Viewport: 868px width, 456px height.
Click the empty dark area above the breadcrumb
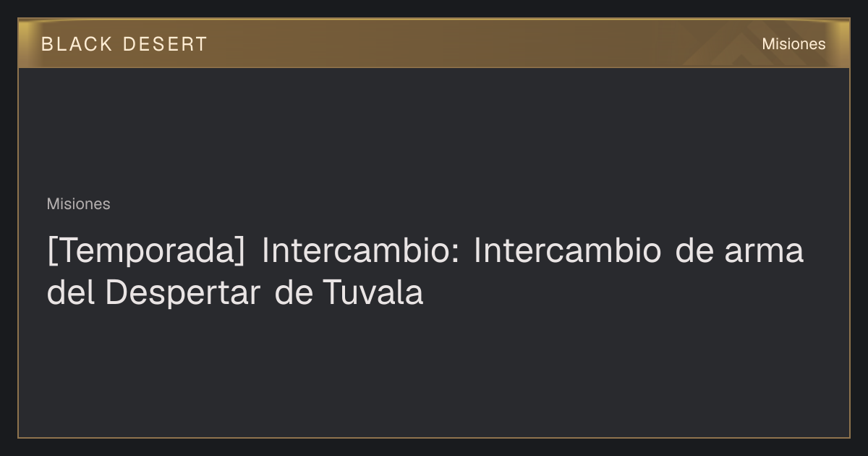(x=434, y=130)
